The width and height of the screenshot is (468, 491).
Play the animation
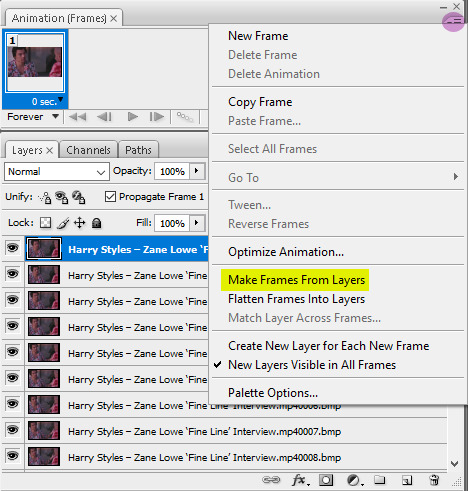pyautogui.click(x=133, y=117)
